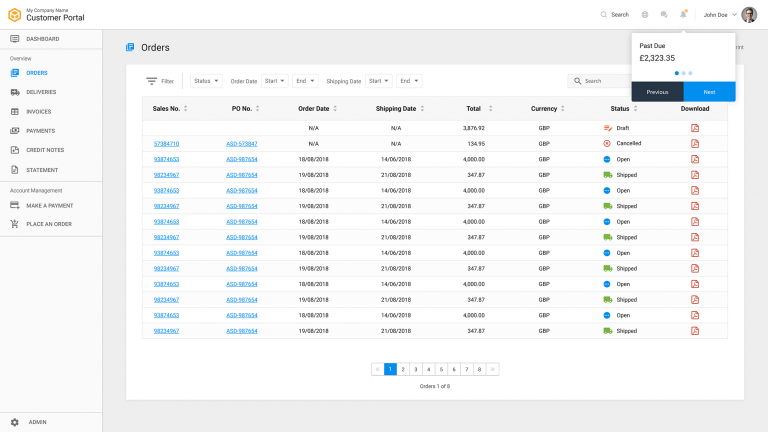Download PDF for the Draft order
Viewport: 768px width, 432px height.
point(695,128)
